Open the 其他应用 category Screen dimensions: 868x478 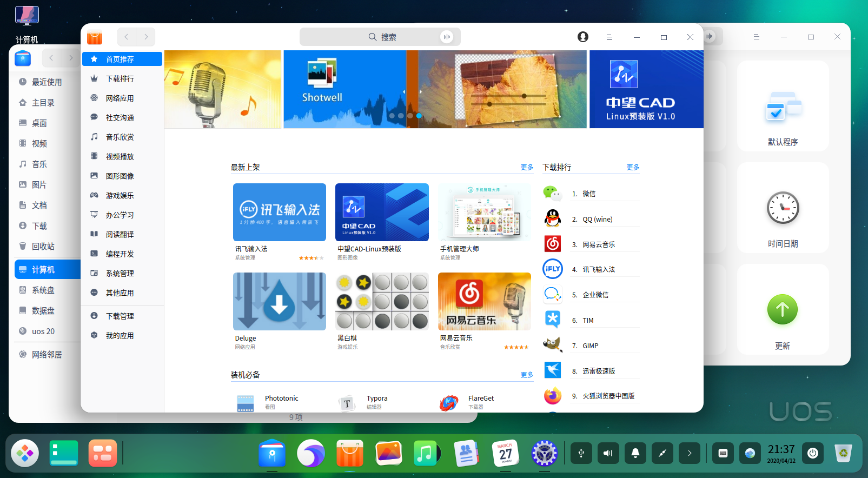pos(122,293)
